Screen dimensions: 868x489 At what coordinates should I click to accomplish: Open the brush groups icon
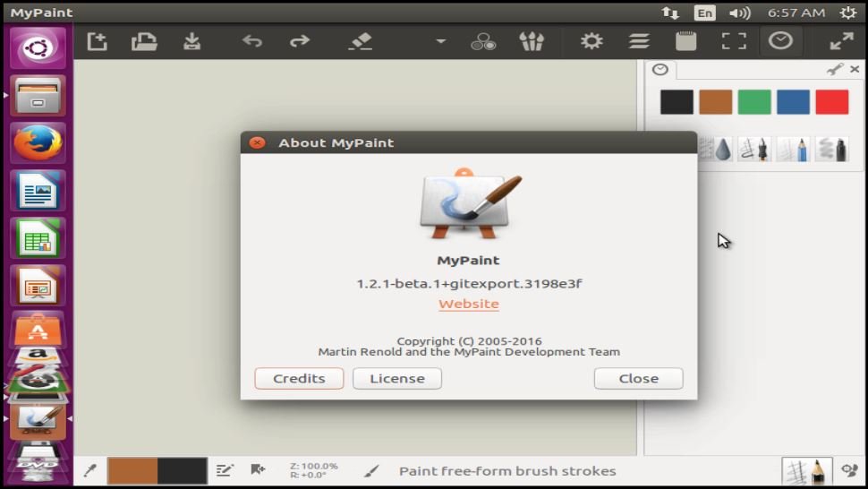[532, 41]
